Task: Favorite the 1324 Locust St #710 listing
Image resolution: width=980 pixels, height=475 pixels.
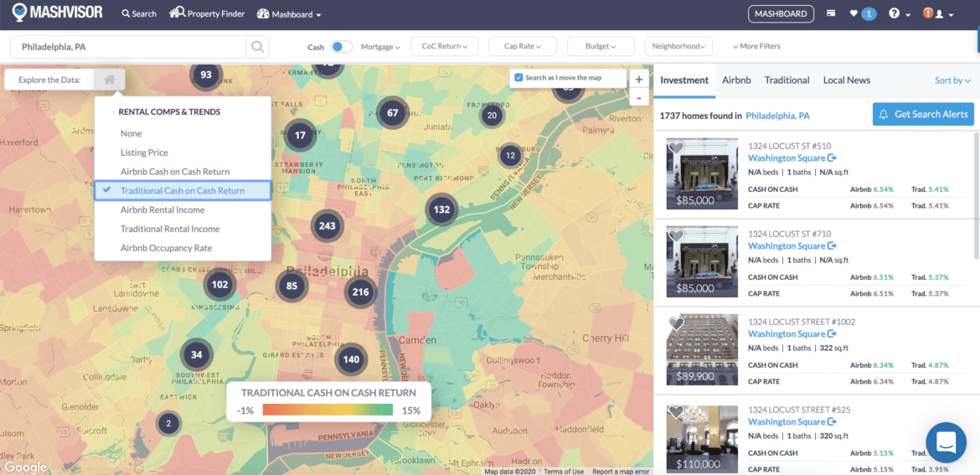Action: (x=676, y=236)
